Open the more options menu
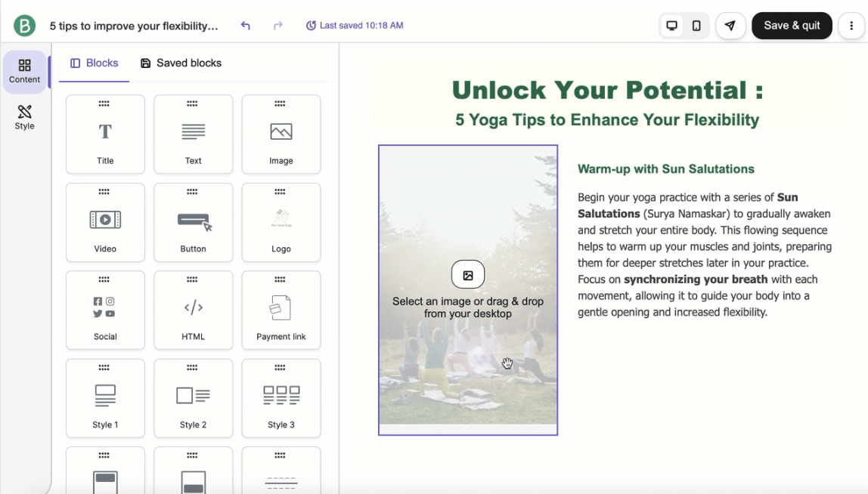868x494 pixels. pyautogui.click(x=851, y=26)
